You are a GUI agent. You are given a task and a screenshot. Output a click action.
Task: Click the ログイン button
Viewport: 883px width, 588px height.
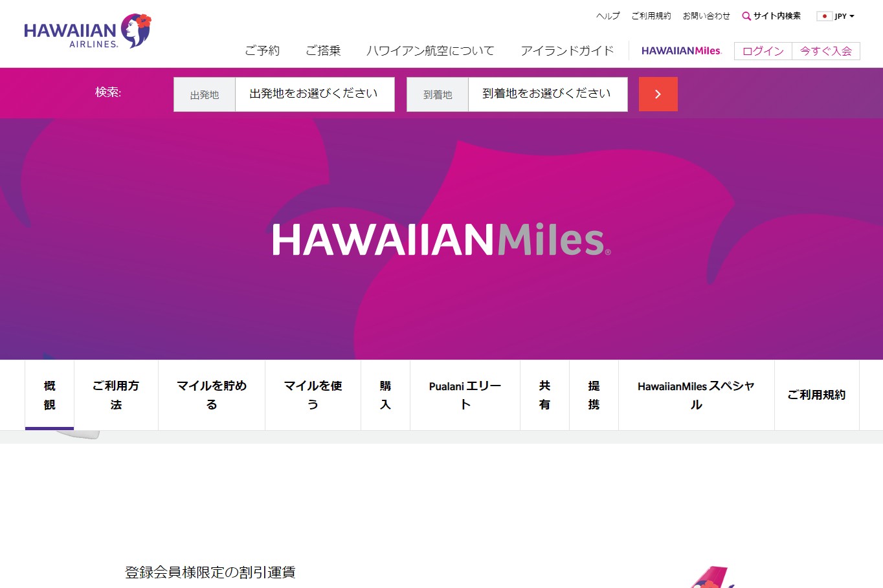tap(763, 51)
